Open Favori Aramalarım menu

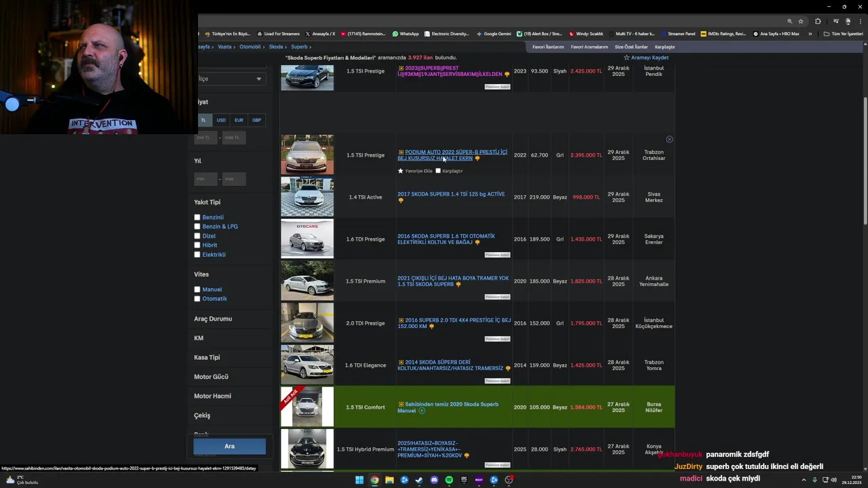(589, 47)
